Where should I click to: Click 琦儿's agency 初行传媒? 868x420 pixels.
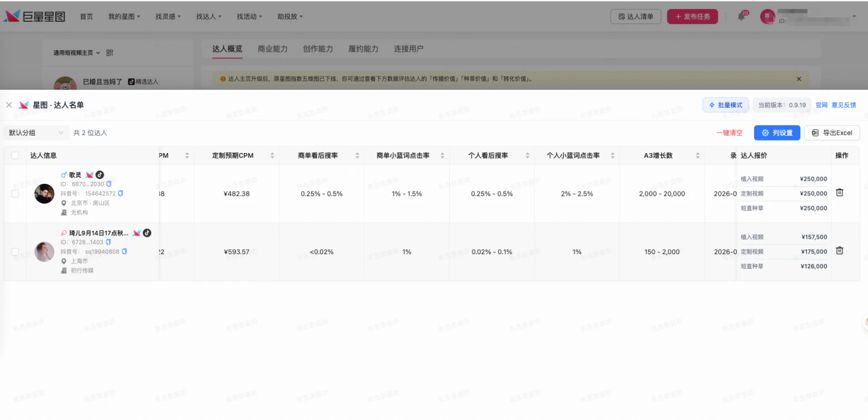tap(82, 271)
